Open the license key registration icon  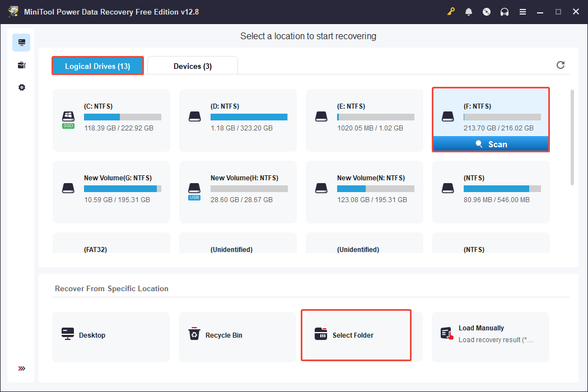pyautogui.click(x=451, y=11)
